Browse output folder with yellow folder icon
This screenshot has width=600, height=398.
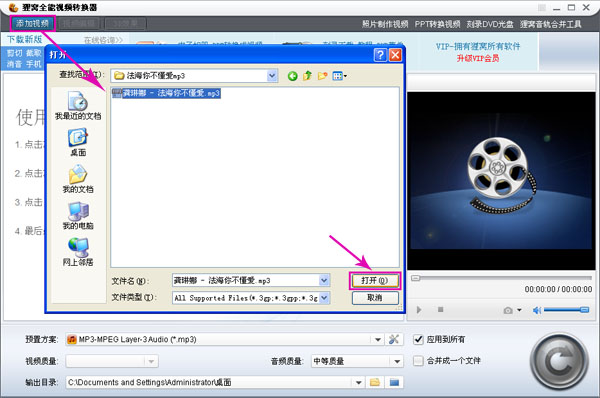pyautogui.click(x=375, y=382)
